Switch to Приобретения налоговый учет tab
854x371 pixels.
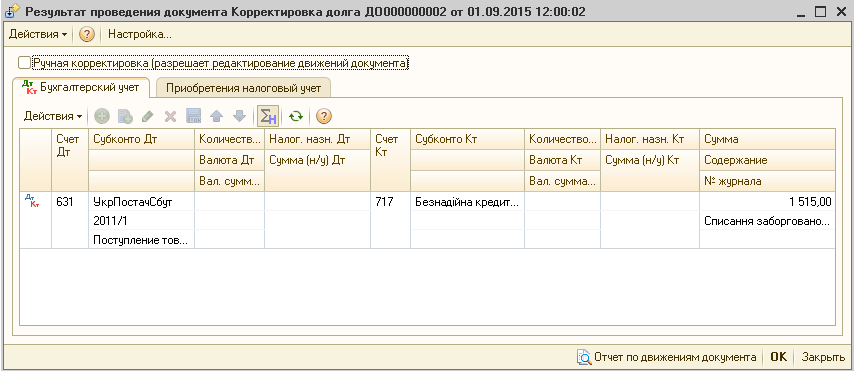[x=243, y=88]
